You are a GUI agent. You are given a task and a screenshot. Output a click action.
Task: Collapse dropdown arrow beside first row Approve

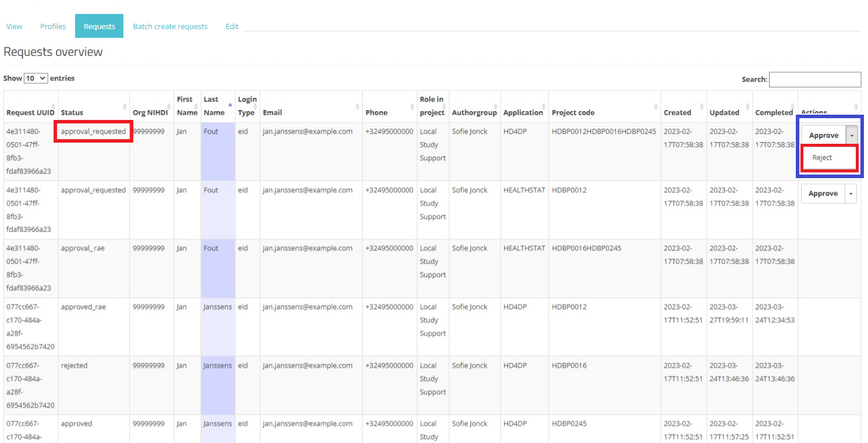pos(851,136)
